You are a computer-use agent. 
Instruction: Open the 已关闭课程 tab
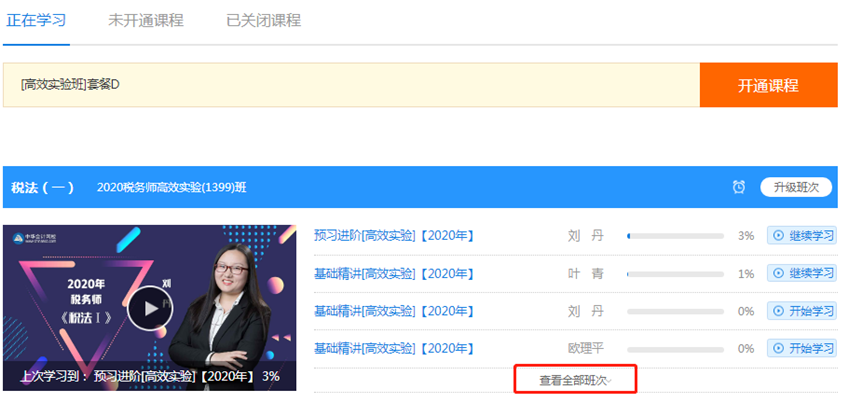pos(264,21)
